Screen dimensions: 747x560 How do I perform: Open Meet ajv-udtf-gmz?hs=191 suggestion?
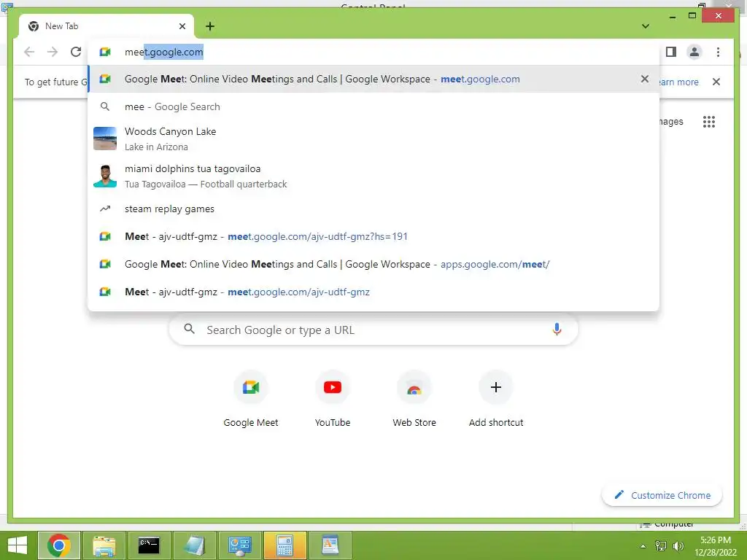[x=373, y=237]
